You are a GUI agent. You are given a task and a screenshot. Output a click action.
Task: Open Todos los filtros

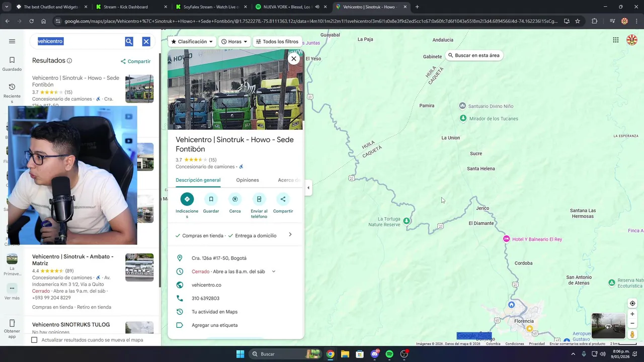[277, 42]
